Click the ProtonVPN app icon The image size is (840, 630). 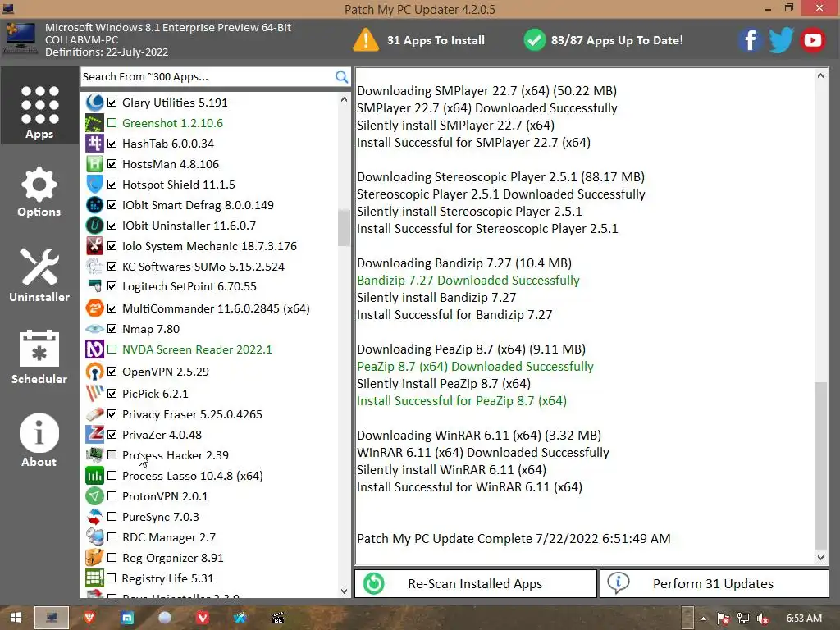pos(94,496)
